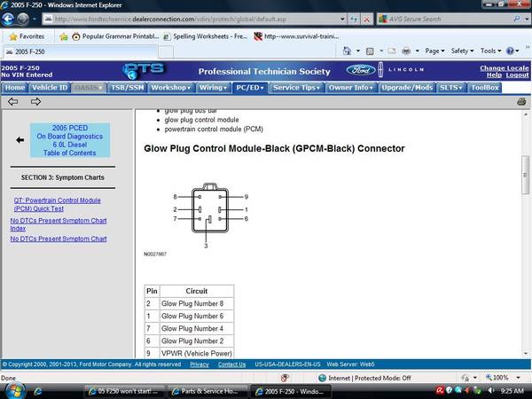532x399 pixels.
Task: Click the content scrollbar down arrow
Action: click(526, 354)
